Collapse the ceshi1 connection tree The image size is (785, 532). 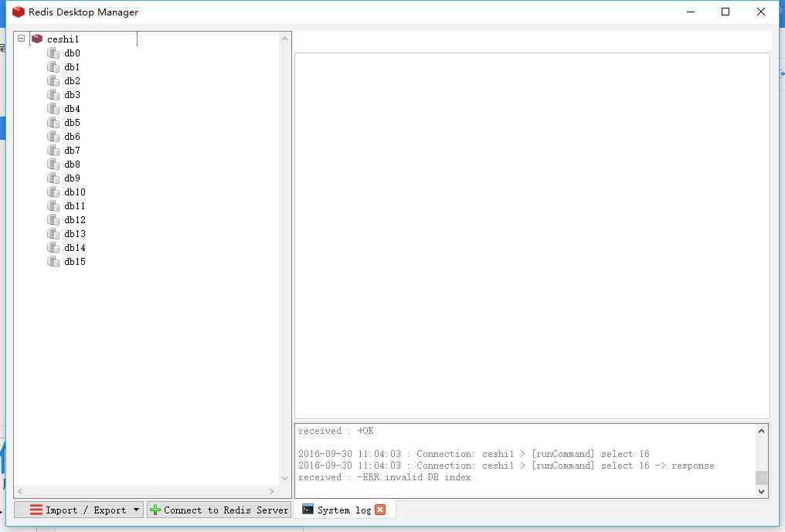click(21, 38)
